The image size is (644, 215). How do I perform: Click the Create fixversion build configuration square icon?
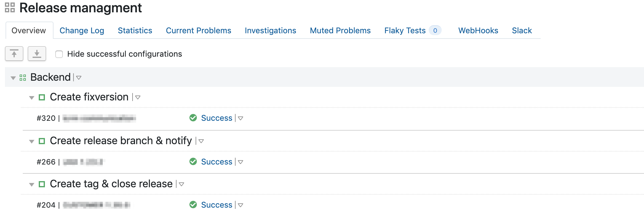click(x=42, y=97)
